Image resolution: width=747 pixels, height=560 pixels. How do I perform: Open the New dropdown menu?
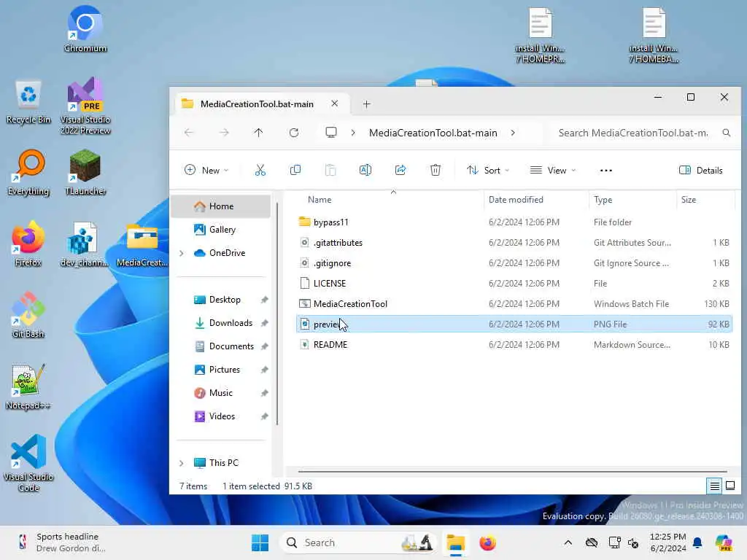coord(206,170)
